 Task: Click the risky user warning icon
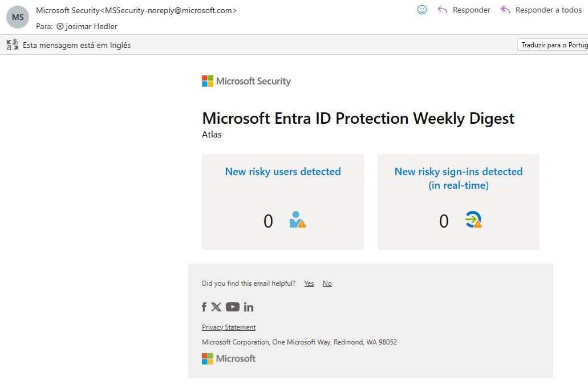298,219
